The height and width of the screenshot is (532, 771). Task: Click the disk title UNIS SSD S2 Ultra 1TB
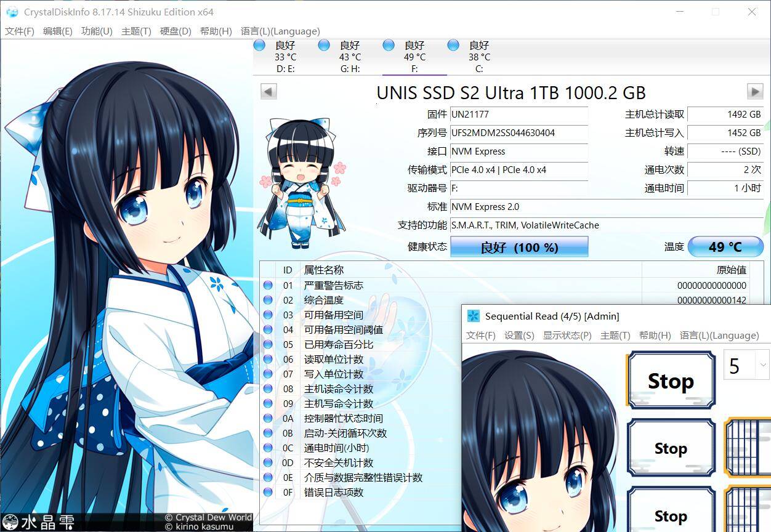pyautogui.click(x=511, y=92)
